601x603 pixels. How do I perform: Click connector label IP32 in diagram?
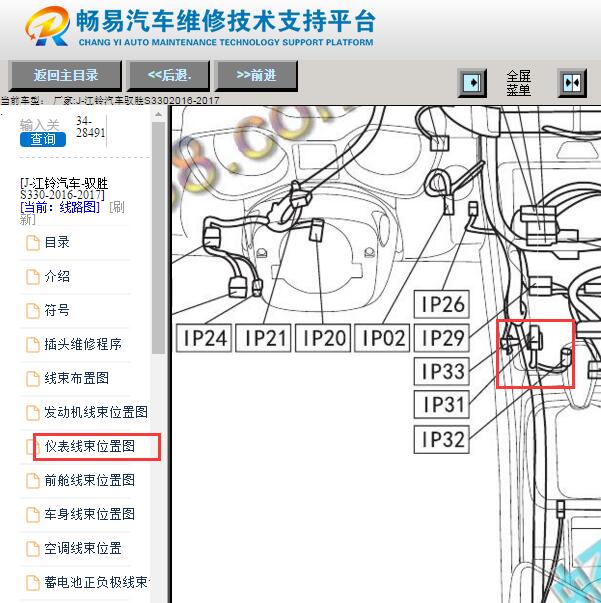441,439
